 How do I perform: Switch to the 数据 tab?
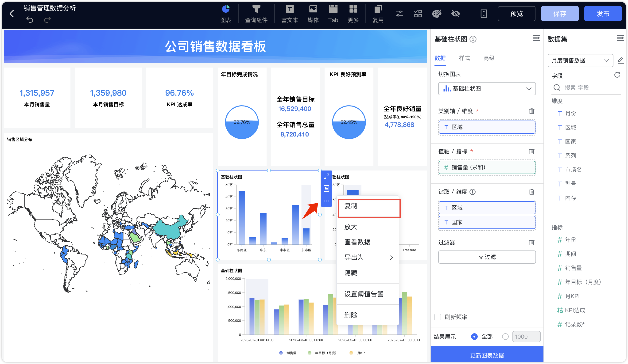tap(440, 58)
